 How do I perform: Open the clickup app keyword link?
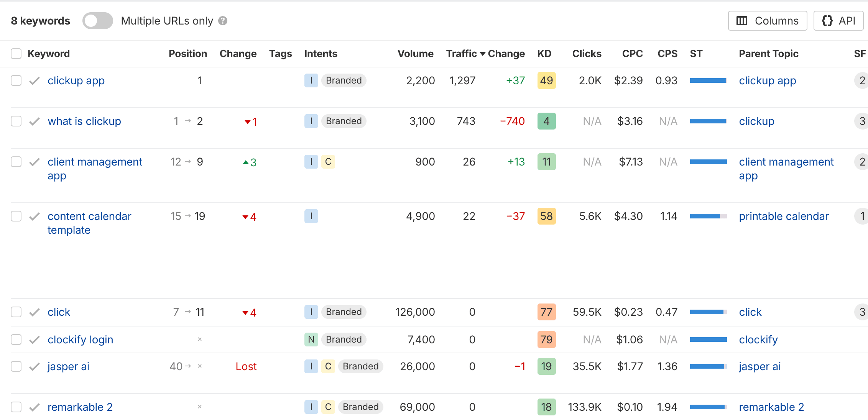(76, 80)
